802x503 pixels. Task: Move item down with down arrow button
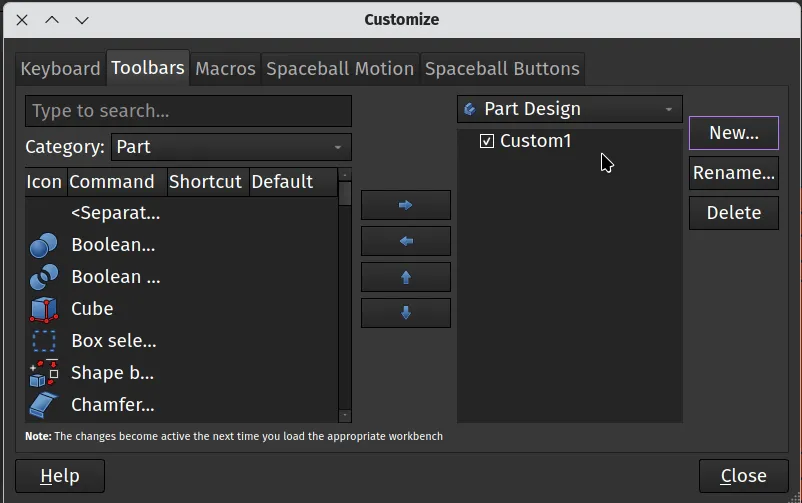[x=406, y=313]
